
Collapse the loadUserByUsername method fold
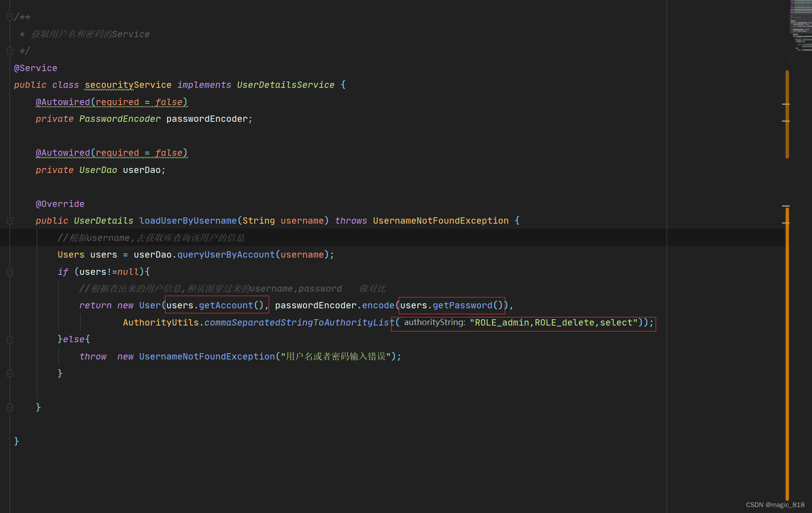[10, 221]
